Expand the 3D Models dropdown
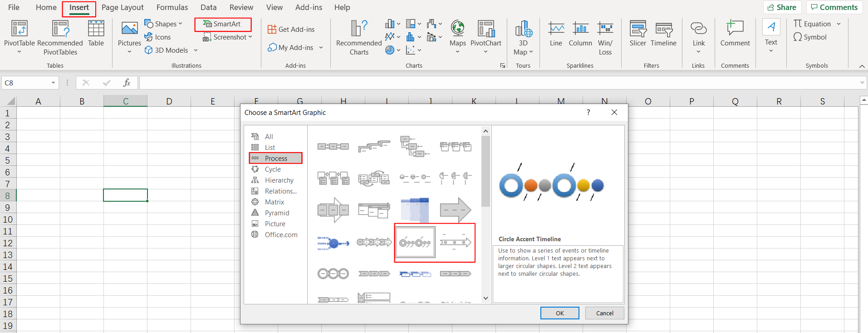Screen dimensions: 868x333 (x=196, y=50)
